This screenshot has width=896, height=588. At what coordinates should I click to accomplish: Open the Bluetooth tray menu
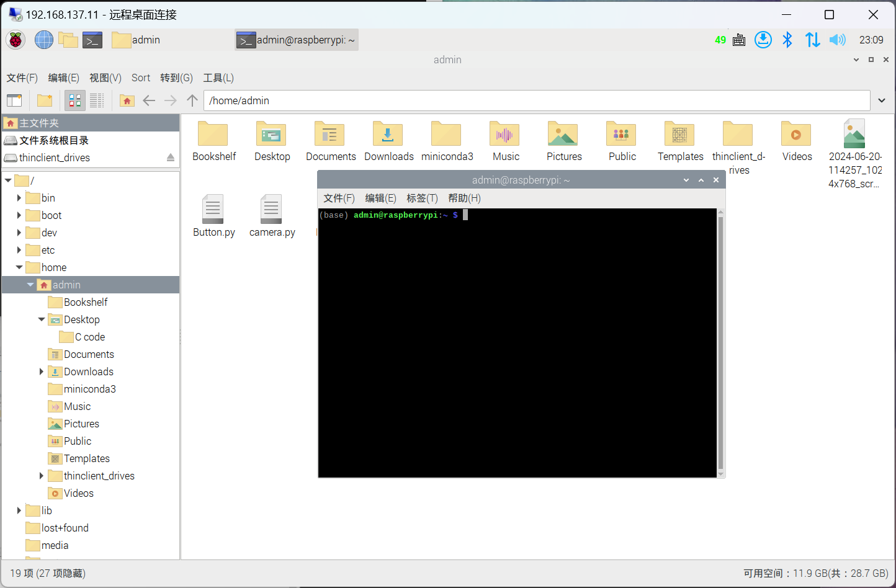(787, 40)
